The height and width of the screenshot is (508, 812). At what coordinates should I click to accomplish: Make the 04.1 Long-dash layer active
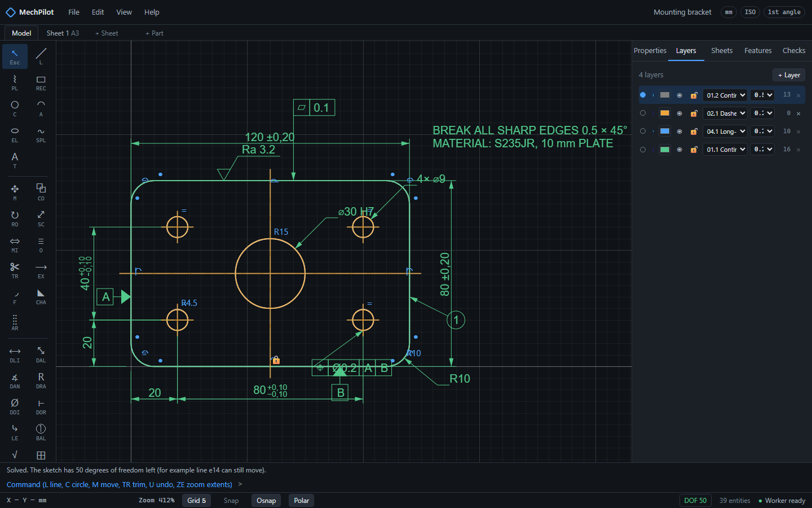pyautogui.click(x=643, y=131)
